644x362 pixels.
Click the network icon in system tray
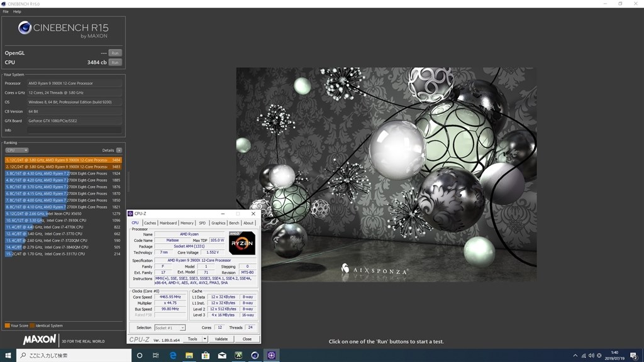pos(583,355)
